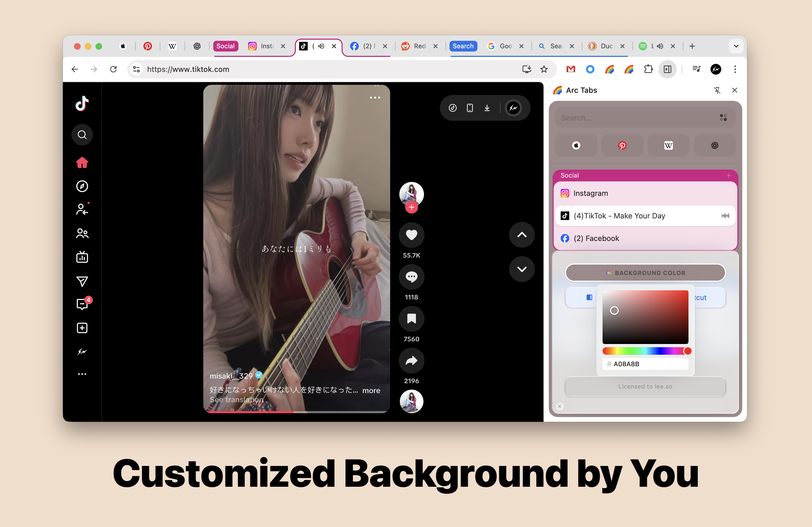The image size is (812, 527).
Task: Select TikTok - Make Your Day row
Action: point(645,216)
